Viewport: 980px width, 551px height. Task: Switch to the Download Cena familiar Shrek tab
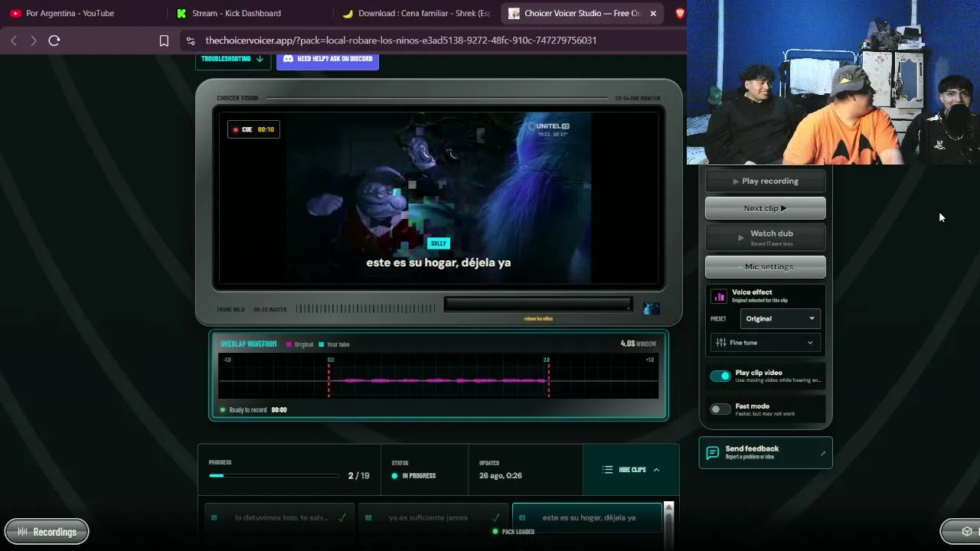click(x=416, y=13)
